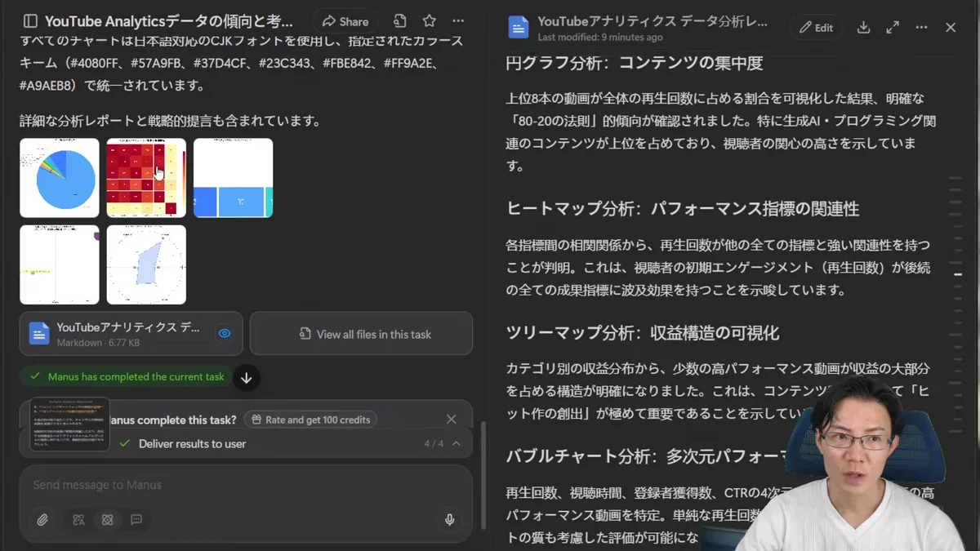
Task: Open the chat header more options menu
Action: 459,21
